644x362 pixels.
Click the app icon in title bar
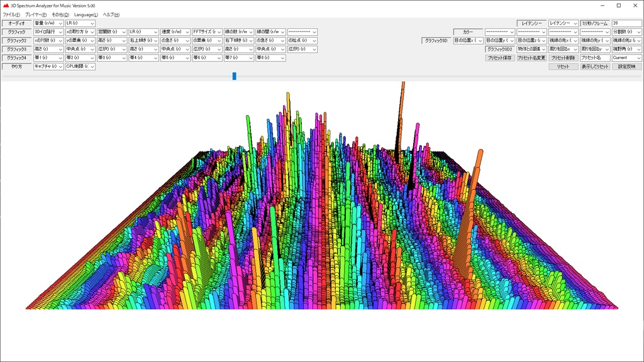pyautogui.click(x=6, y=6)
